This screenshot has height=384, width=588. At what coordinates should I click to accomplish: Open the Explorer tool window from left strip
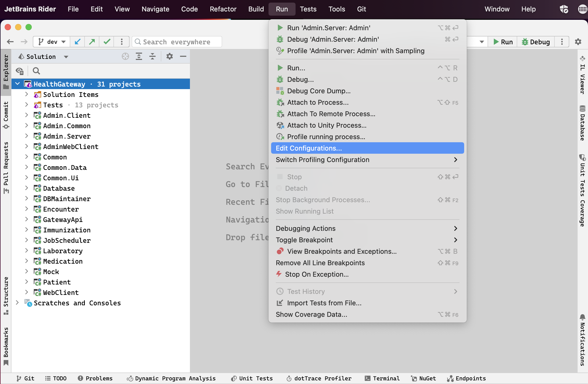6,72
